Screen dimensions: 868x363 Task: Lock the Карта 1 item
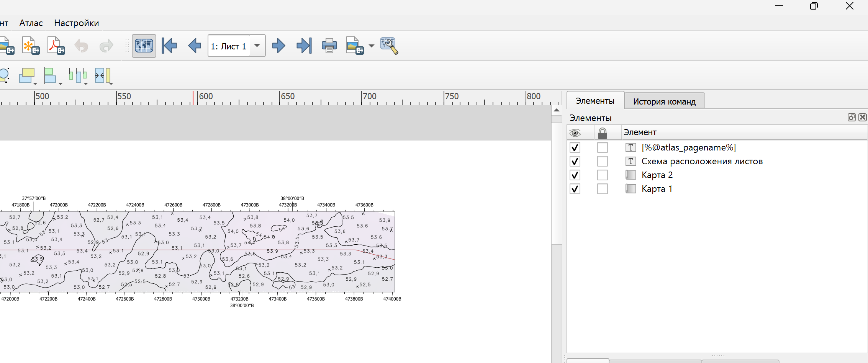[602, 189]
